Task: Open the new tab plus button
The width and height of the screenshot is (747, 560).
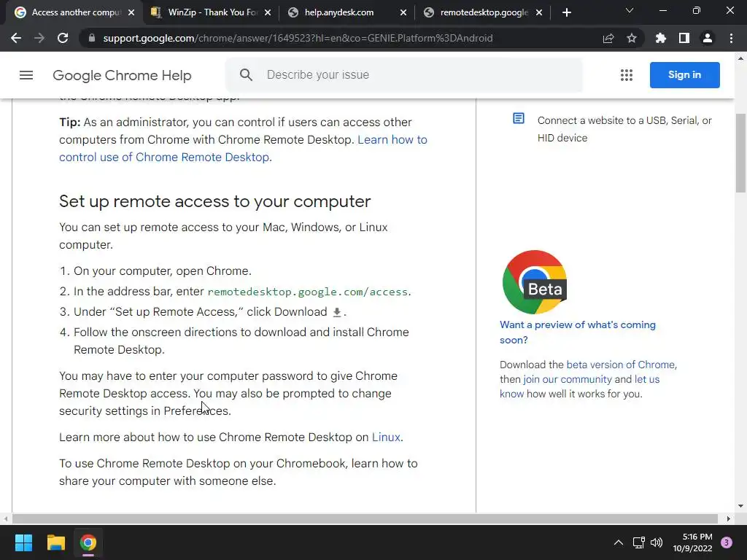Action: (566, 12)
